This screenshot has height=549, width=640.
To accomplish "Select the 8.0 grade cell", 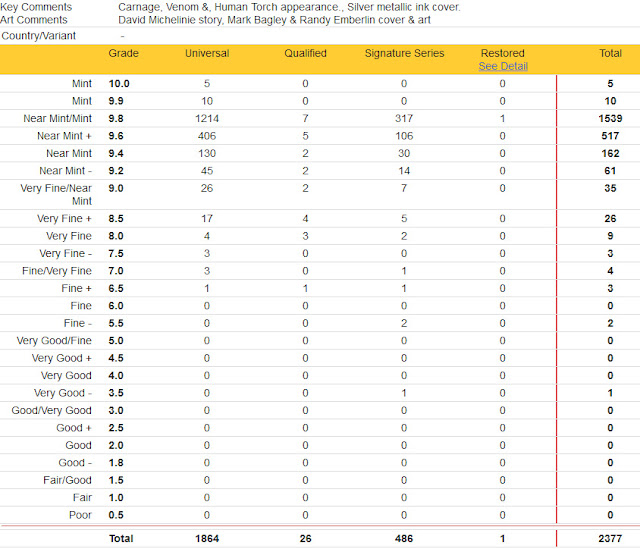I will tap(116, 236).
